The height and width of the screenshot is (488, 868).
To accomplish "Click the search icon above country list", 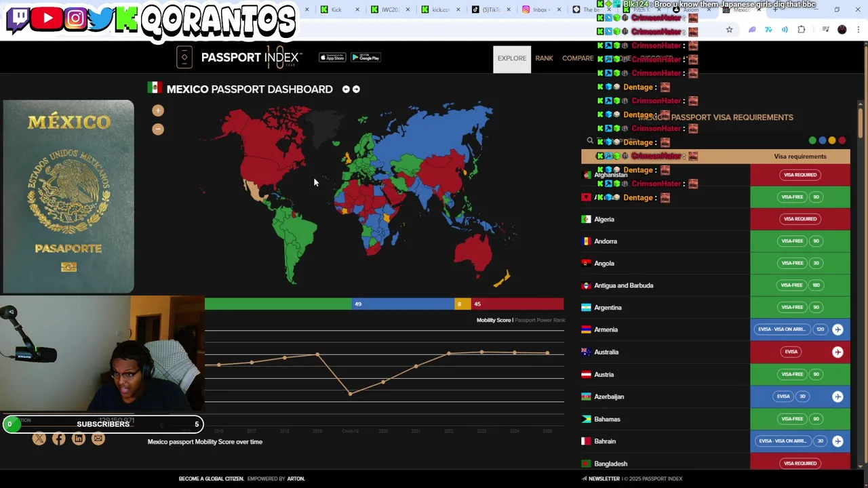I will point(590,141).
